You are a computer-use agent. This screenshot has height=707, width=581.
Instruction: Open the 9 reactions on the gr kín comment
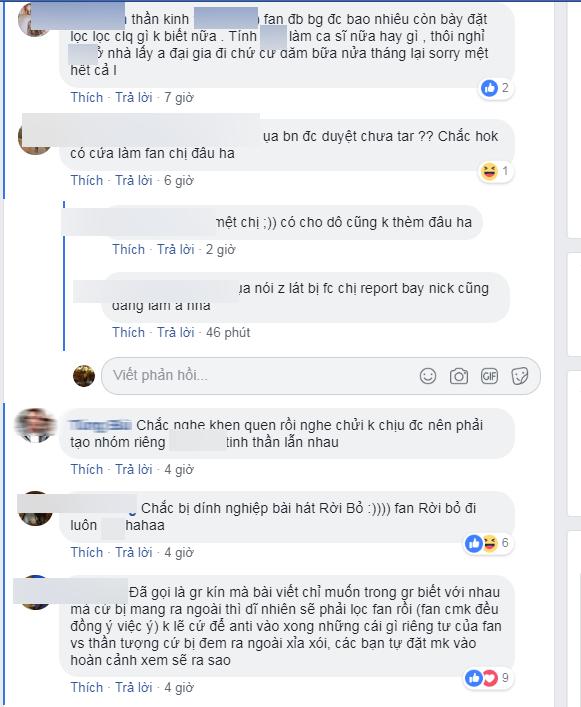click(487, 678)
